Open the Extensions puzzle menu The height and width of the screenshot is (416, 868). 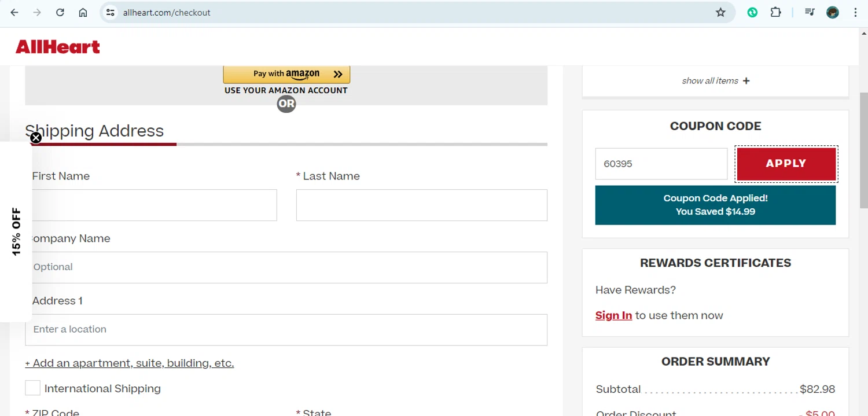point(776,12)
